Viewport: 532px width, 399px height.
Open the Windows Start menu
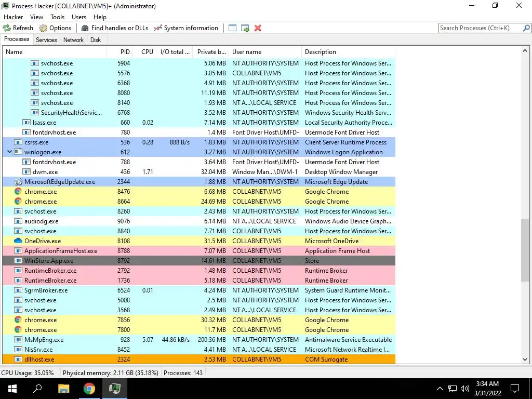coord(12,389)
